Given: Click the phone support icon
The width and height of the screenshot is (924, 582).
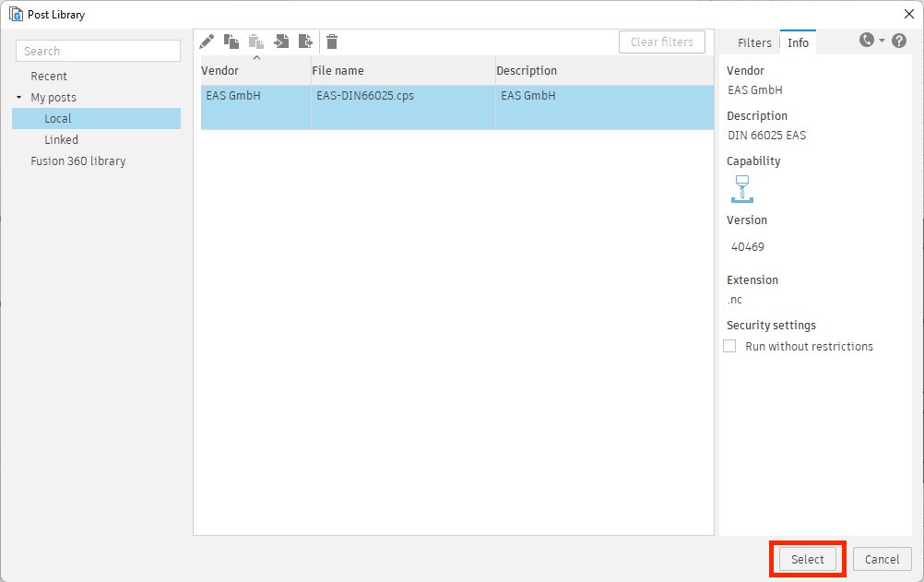Looking at the screenshot, I should [866, 41].
